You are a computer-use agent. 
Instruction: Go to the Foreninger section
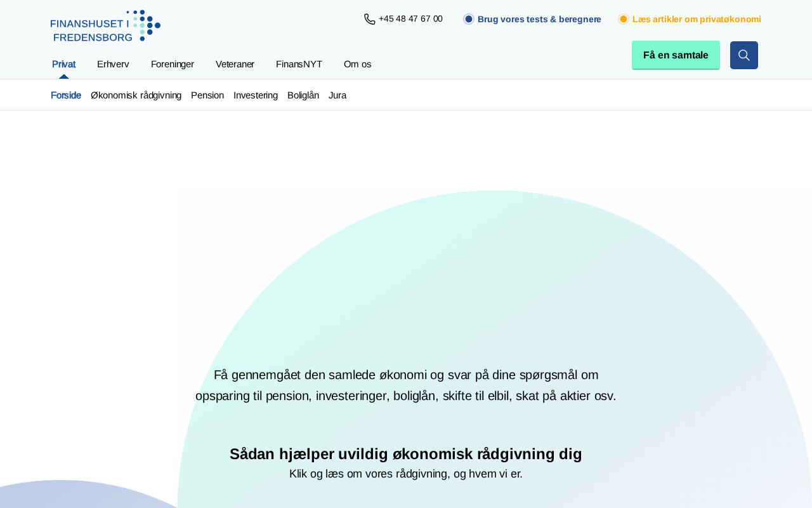point(173,64)
